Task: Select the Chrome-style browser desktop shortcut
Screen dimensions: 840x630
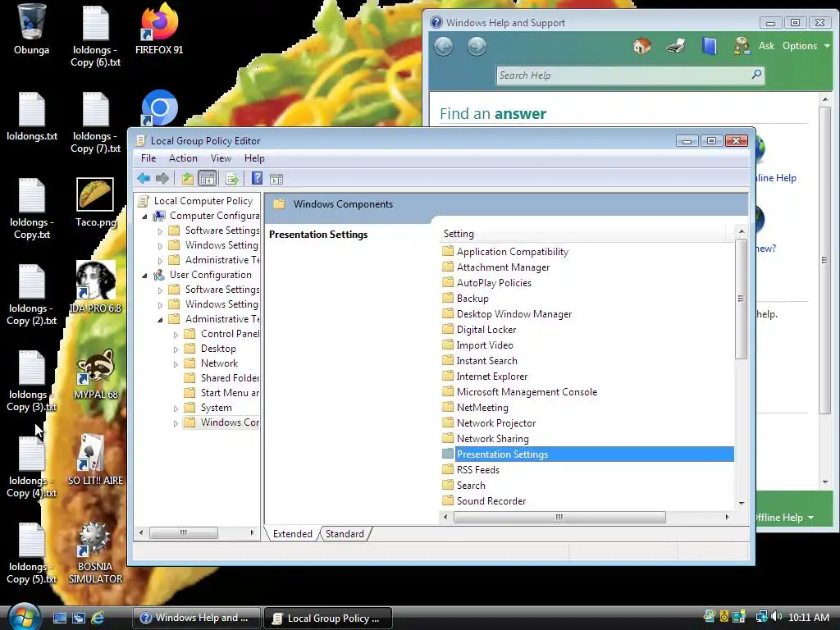Action: coord(160,107)
